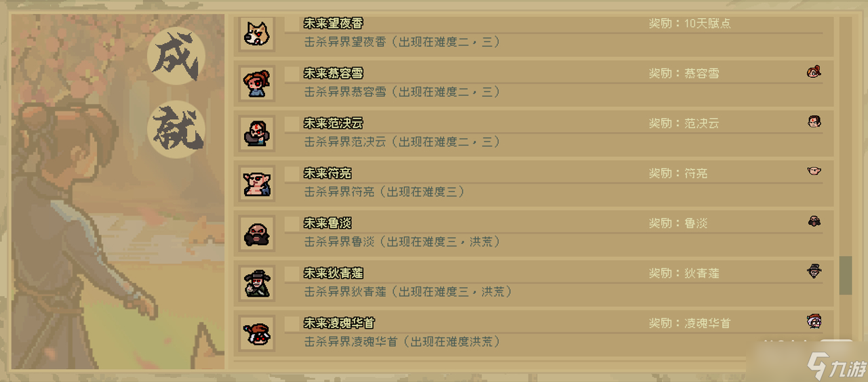This screenshot has width=868, height=382.
Task: Click the 符亮 reward head icon
Action: [x=814, y=171]
